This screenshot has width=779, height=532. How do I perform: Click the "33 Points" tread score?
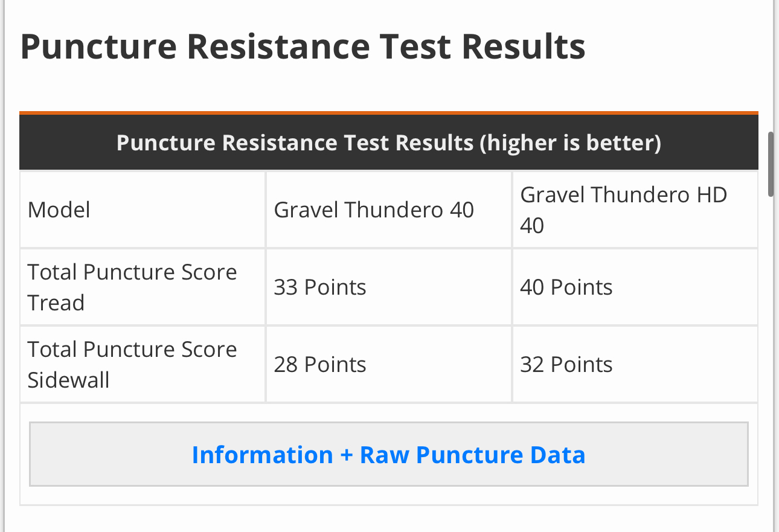pos(320,287)
